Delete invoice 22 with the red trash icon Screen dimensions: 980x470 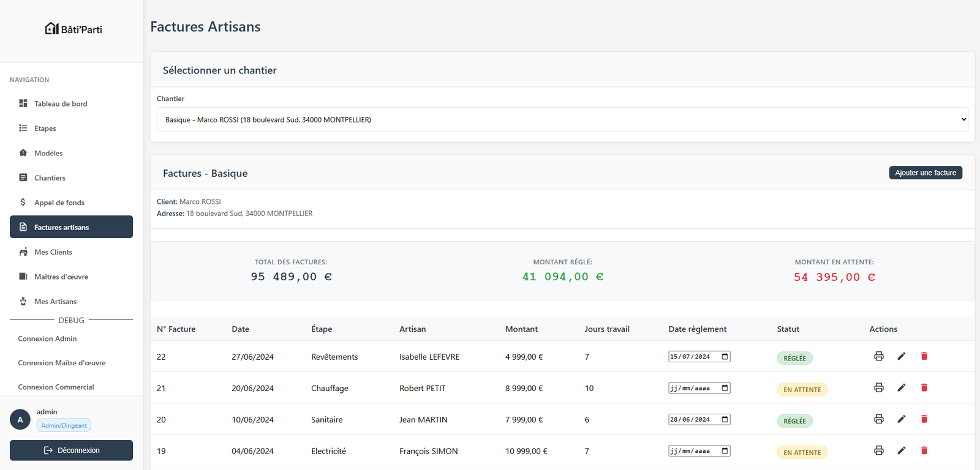[924, 356]
